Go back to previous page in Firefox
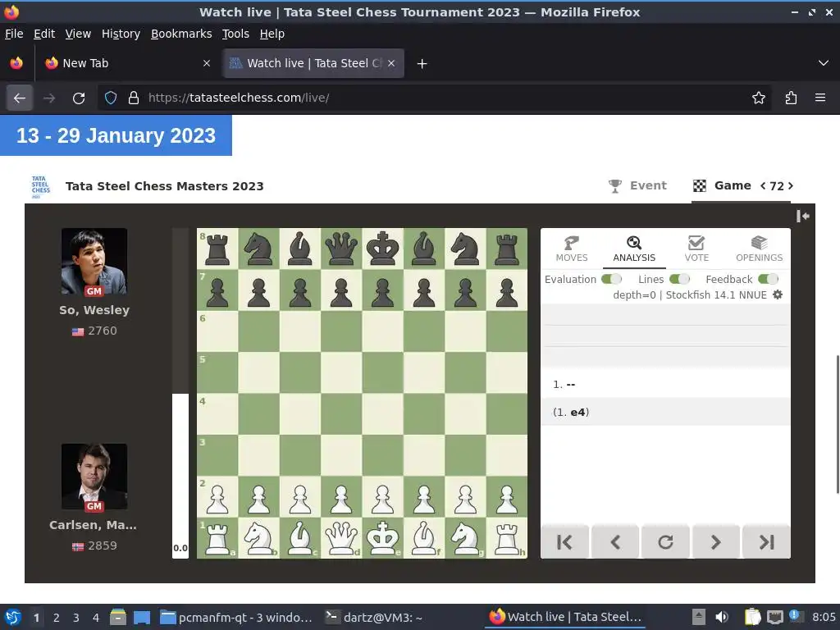The image size is (840, 630). [x=20, y=98]
